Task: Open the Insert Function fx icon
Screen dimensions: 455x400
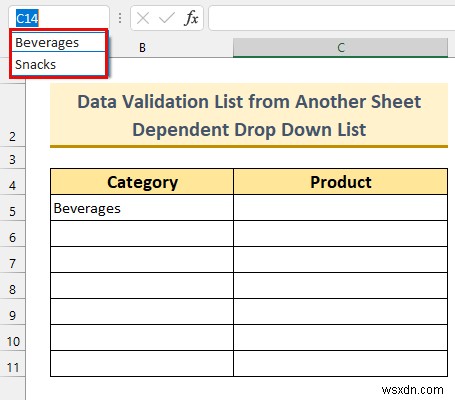Action: [x=191, y=18]
